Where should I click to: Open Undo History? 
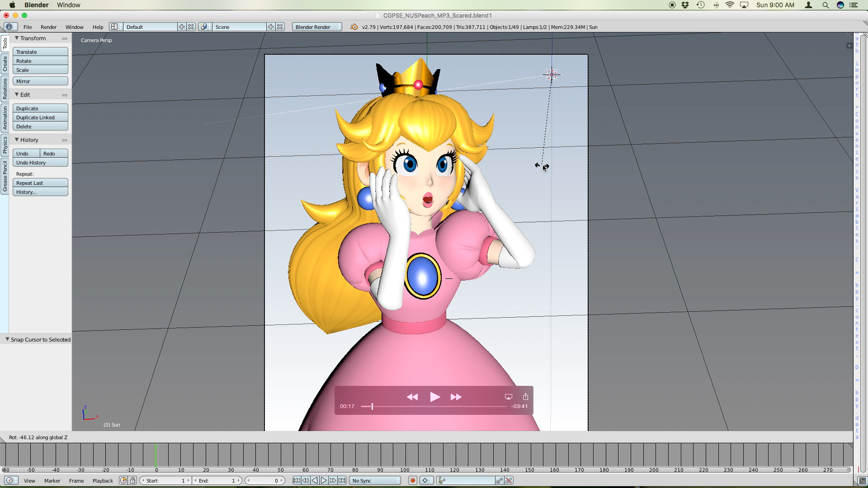tap(40, 162)
